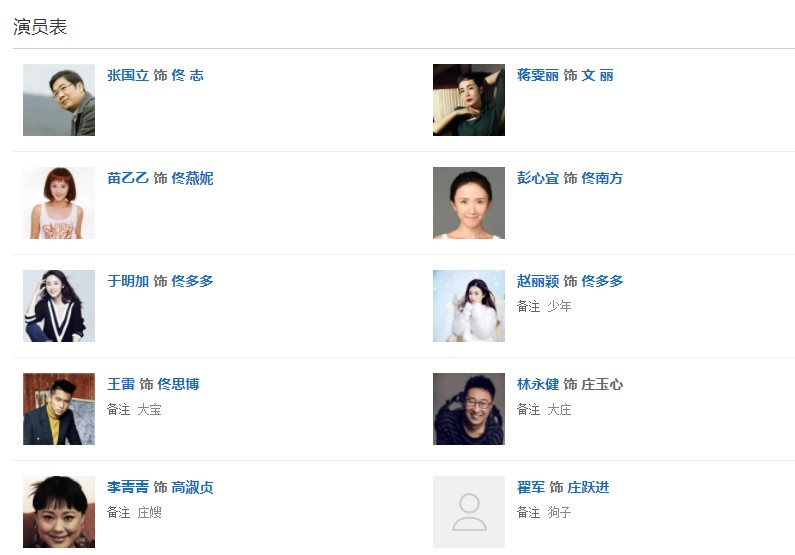
Task: Go to the 林永健 actor page link
Action: click(538, 384)
